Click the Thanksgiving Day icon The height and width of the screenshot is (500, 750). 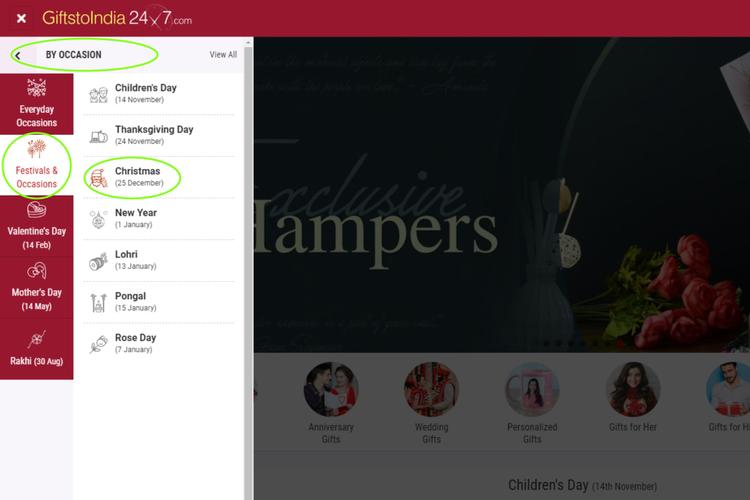pos(98,136)
